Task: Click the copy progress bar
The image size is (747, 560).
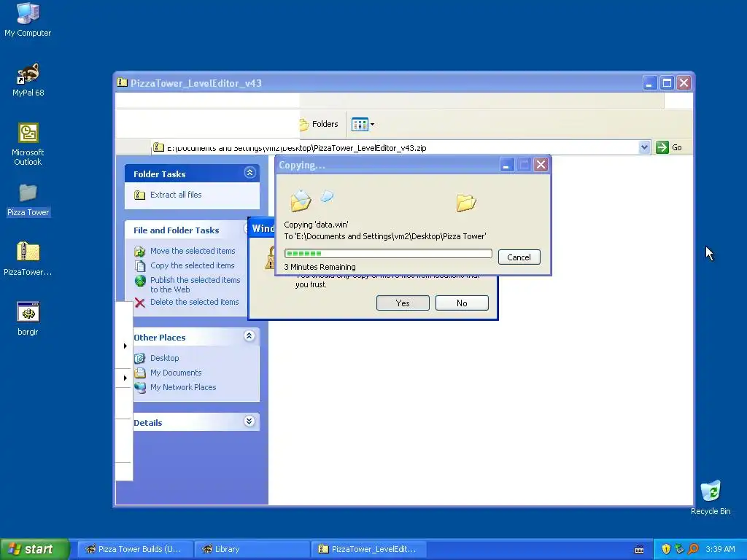Action: [388, 253]
